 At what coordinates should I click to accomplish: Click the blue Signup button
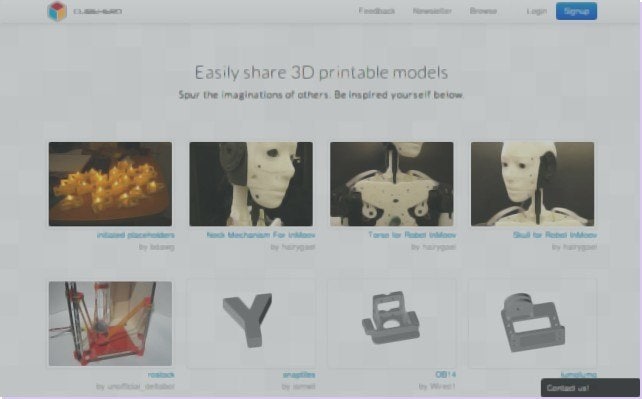click(576, 11)
